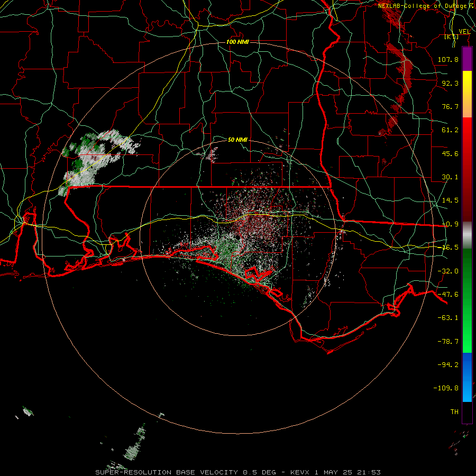Click the 14.5 scale value

450,200
